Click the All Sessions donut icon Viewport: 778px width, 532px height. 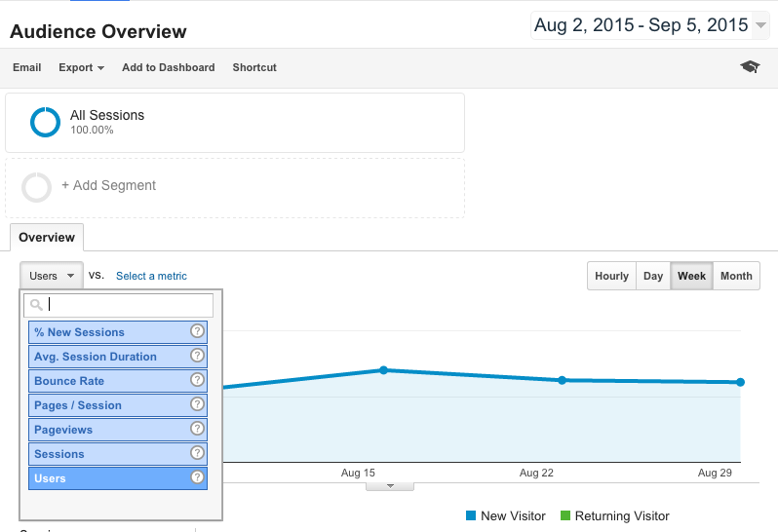tap(45, 122)
